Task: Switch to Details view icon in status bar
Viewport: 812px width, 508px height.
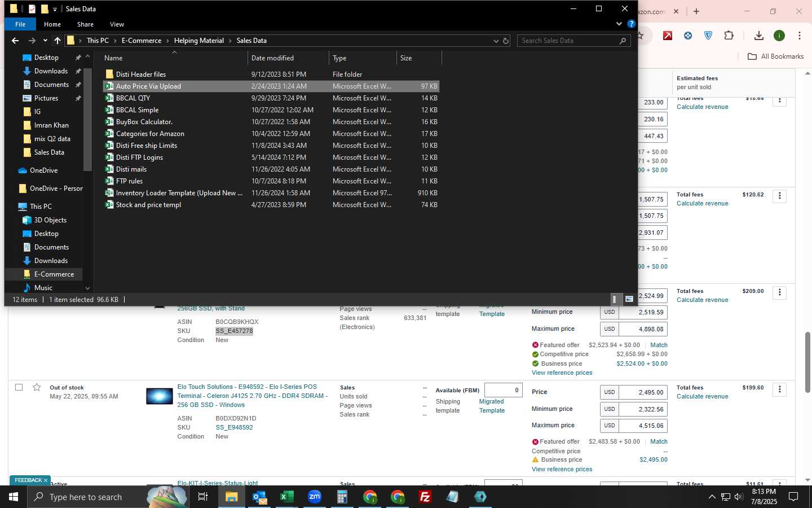Action: click(616, 299)
